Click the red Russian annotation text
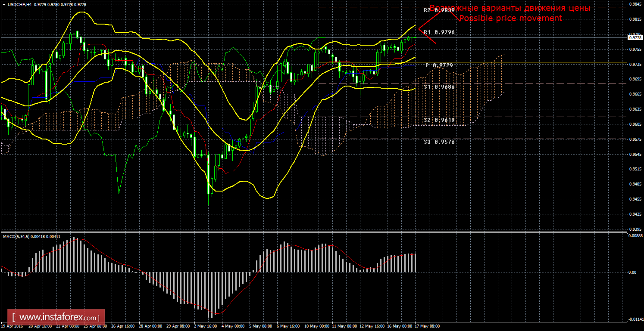The height and width of the screenshot is (331, 644). tap(510, 8)
